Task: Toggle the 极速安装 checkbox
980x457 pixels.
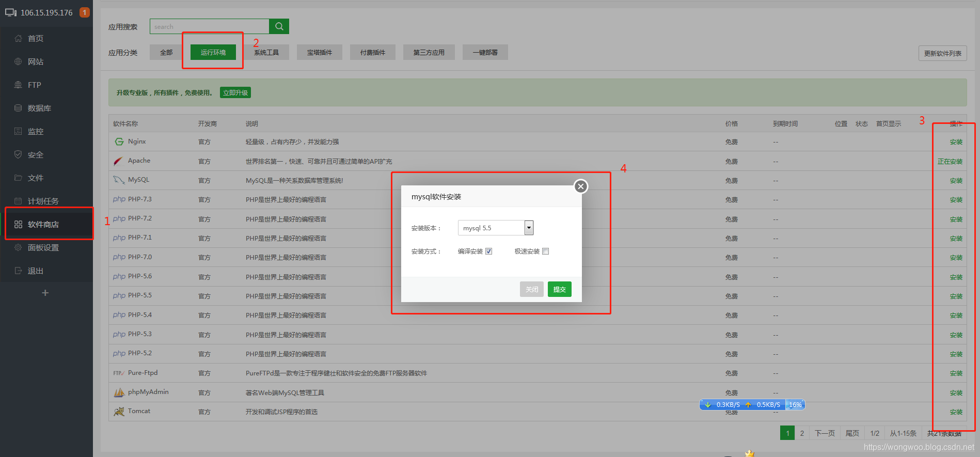Action: pos(545,251)
